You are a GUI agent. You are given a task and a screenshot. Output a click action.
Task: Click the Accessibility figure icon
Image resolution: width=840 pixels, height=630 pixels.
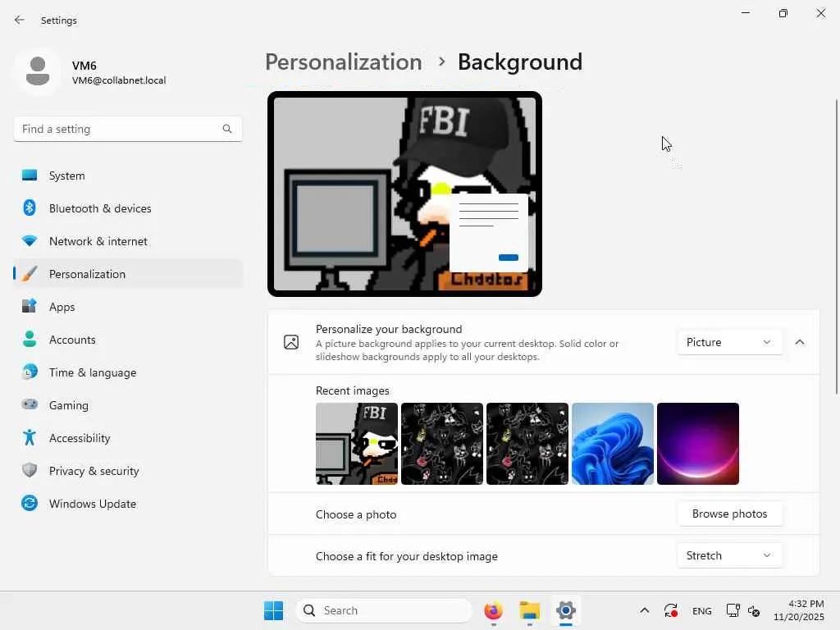click(30, 437)
